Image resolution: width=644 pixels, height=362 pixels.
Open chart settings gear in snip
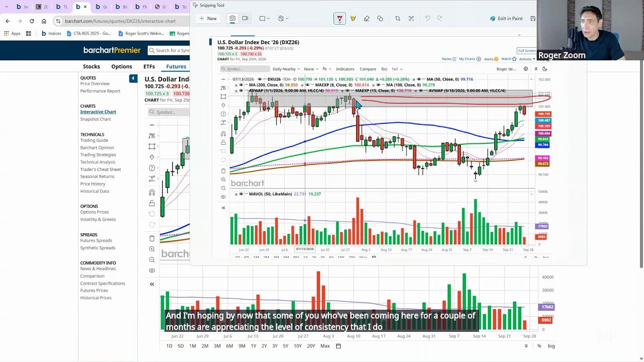[526, 69]
